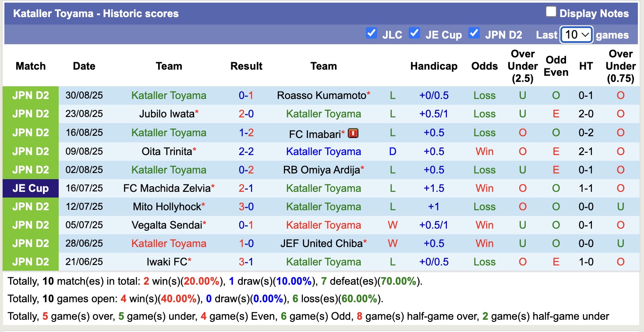Click the 2-0 result of the Jubilo Iwata match

click(246, 114)
